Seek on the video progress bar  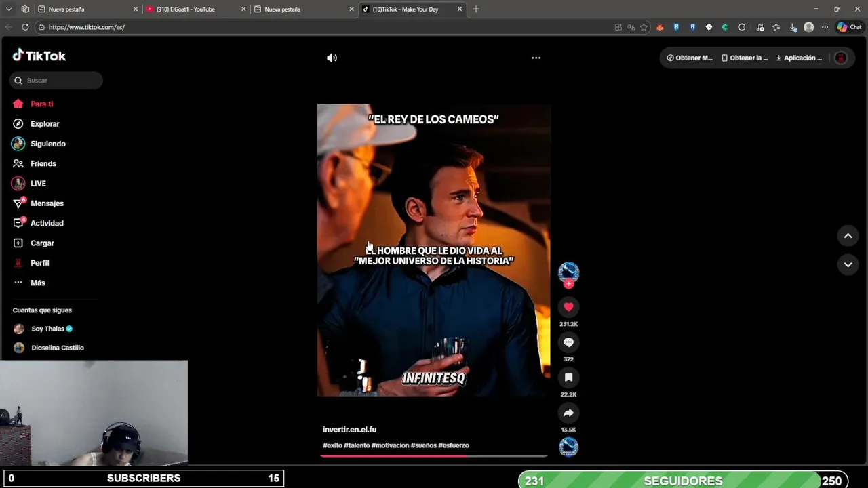tap(434, 456)
